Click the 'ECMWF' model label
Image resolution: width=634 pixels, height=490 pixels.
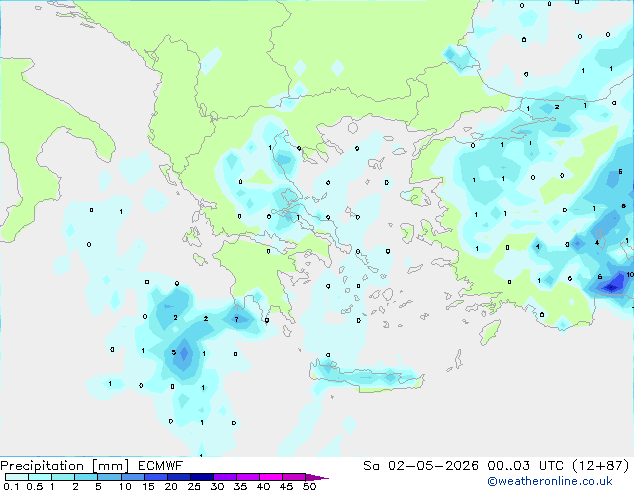click(161, 466)
